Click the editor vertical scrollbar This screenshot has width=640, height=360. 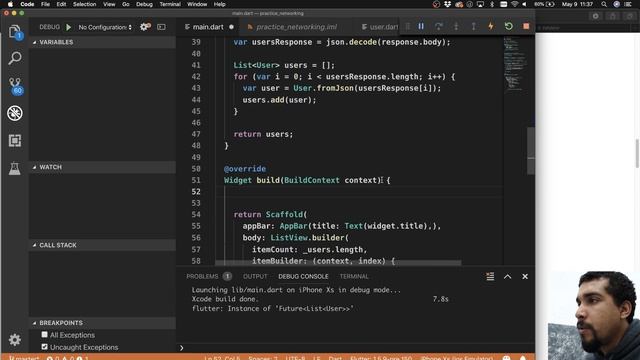[531, 151]
